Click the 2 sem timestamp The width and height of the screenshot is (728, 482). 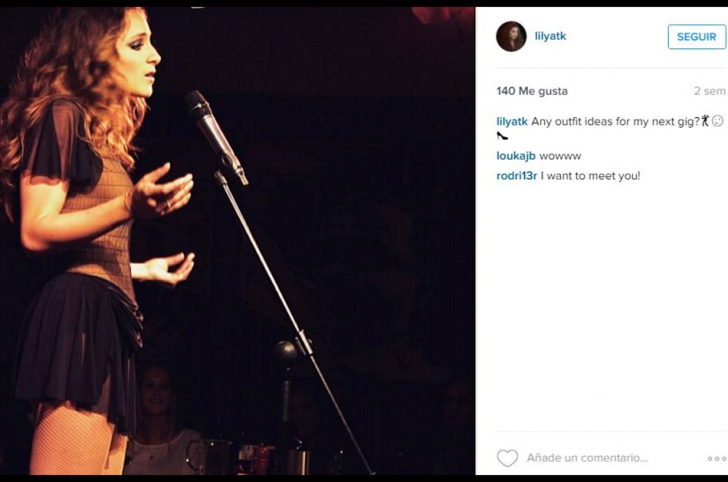click(709, 91)
